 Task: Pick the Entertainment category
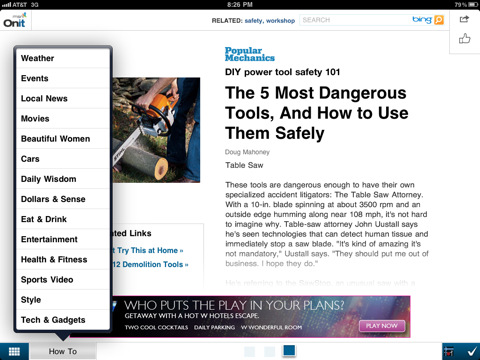point(63,239)
